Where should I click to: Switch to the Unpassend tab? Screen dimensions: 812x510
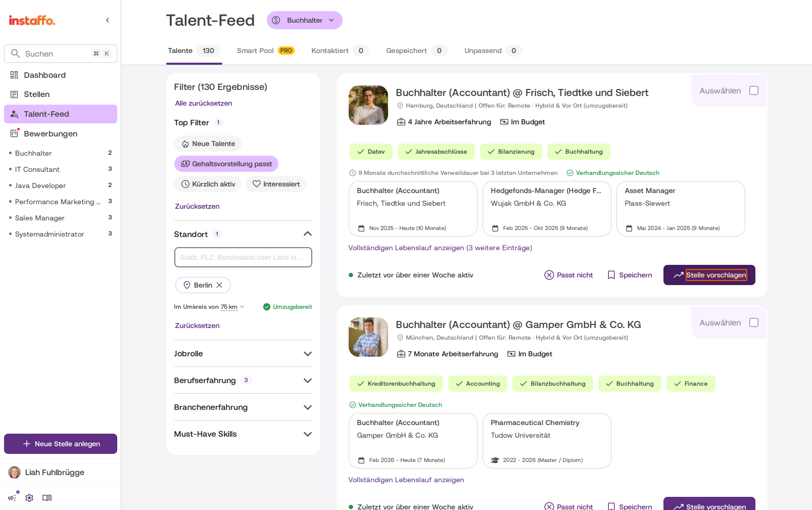pos(493,51)
